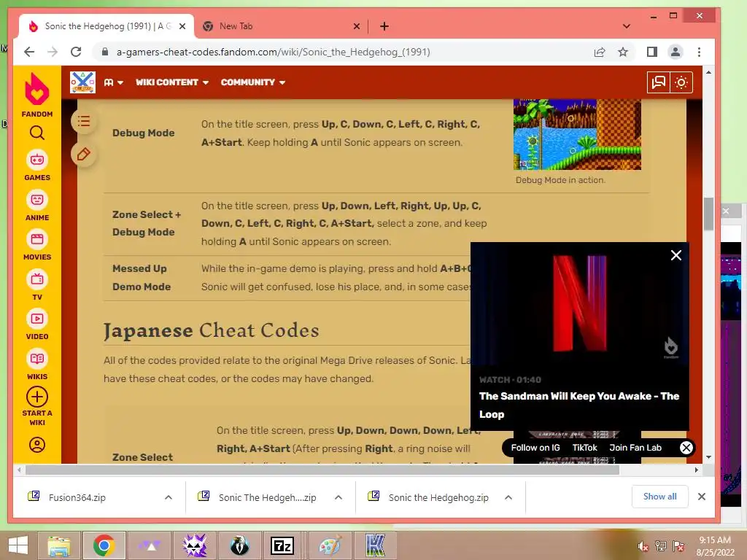The image size is (747, 560).
Task: Open the Chrome profile avatar
Action: 676,52
